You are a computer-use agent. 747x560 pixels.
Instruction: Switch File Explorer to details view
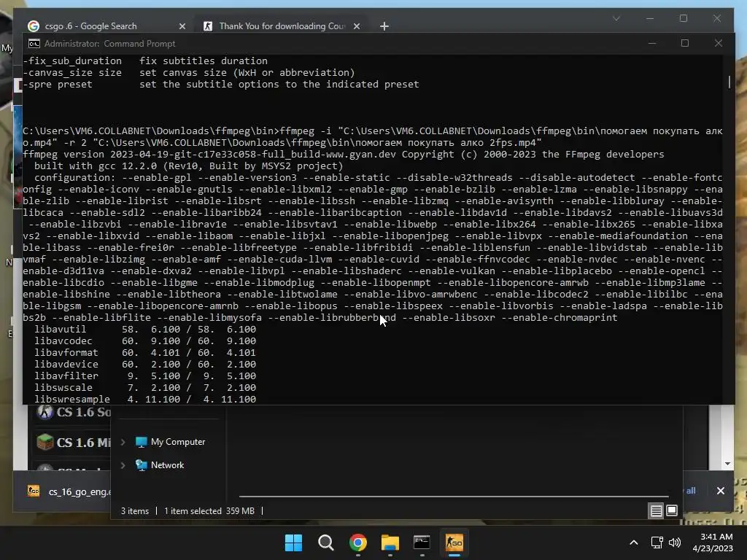(656, 511)
